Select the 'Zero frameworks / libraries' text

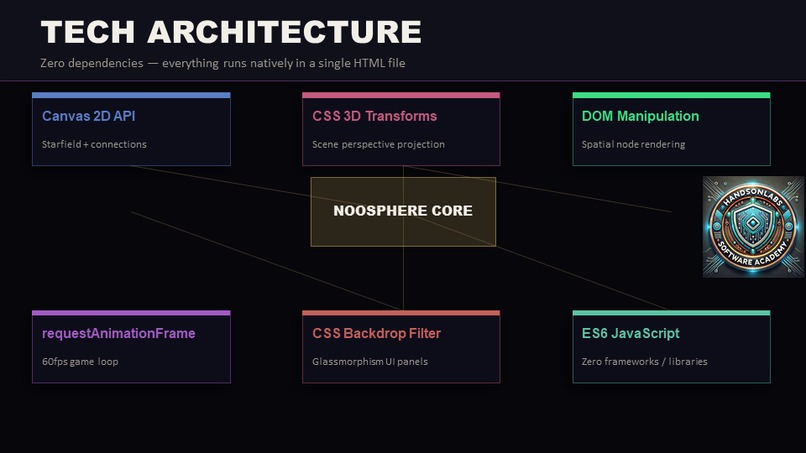click(644, 361)
